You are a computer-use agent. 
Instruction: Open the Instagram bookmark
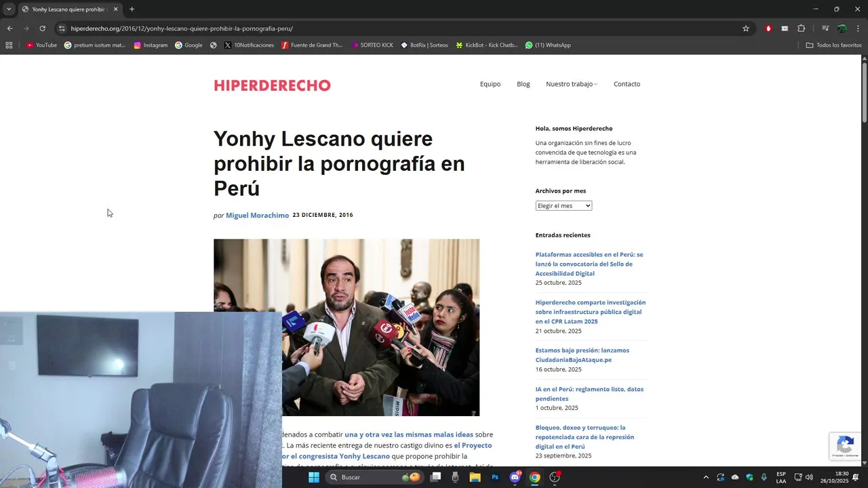point(151,45)
